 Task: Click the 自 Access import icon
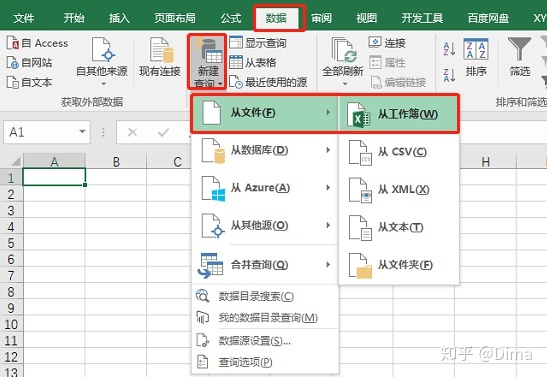point(13,43)
